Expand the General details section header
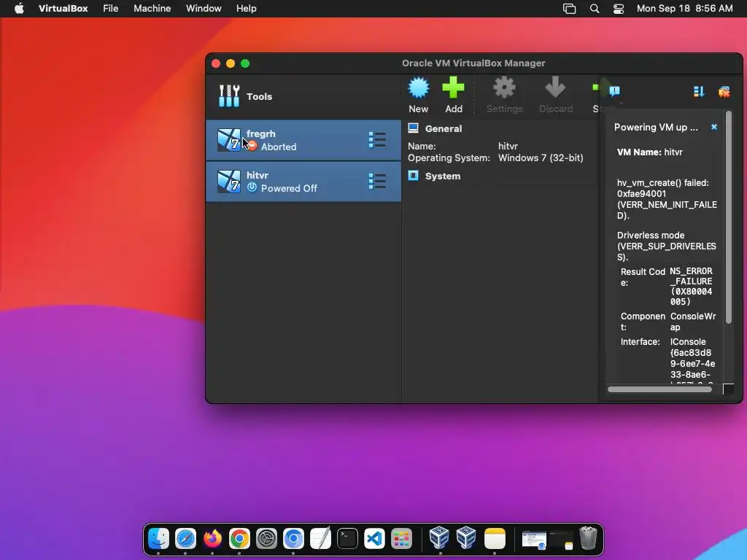 coord(443,128)
